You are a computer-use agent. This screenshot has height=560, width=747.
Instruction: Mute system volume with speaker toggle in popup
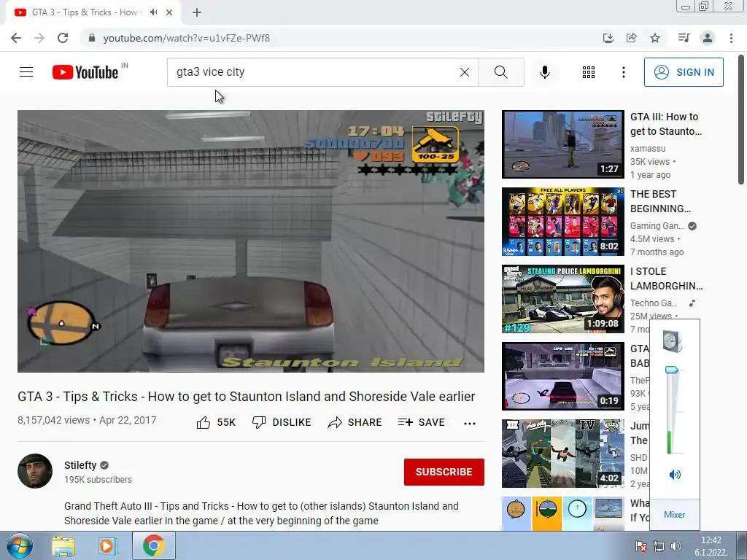(x=675, y=475)
